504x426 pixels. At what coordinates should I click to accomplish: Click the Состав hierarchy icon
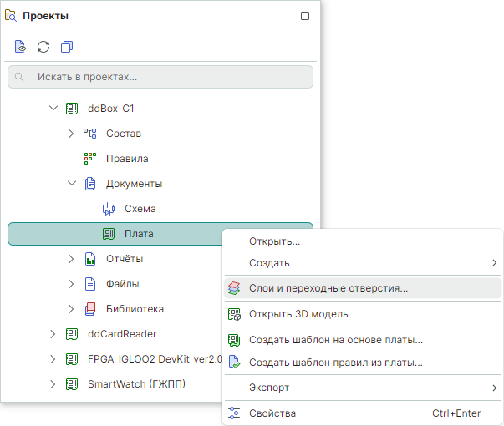coord(90,134)
